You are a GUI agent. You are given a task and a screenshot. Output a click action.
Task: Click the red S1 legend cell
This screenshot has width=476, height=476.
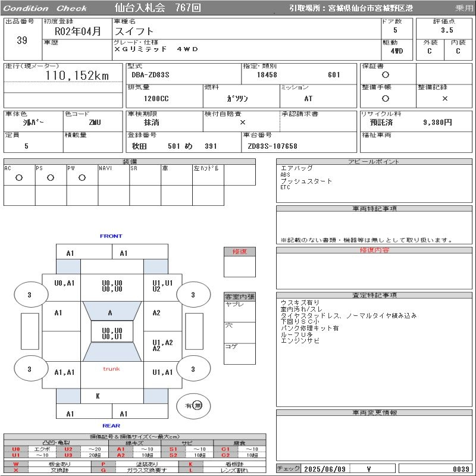click(x=173, y=449)
